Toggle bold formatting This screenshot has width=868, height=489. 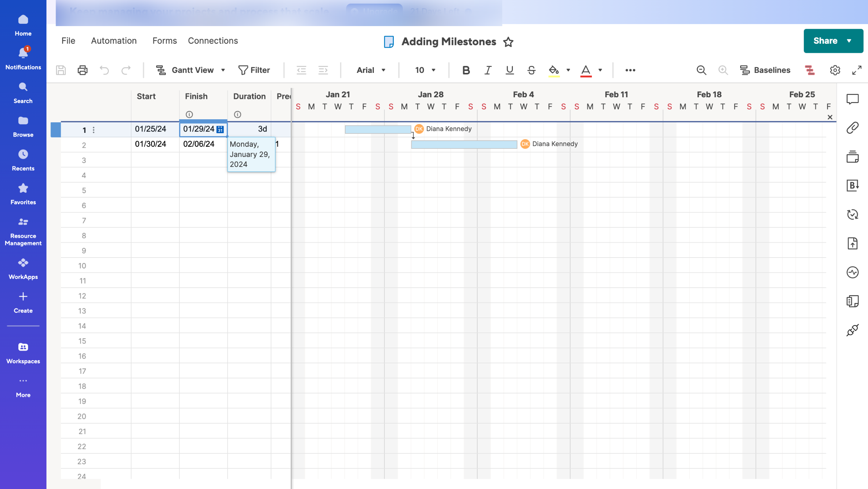pyautogui.click(x=466, y=70)
